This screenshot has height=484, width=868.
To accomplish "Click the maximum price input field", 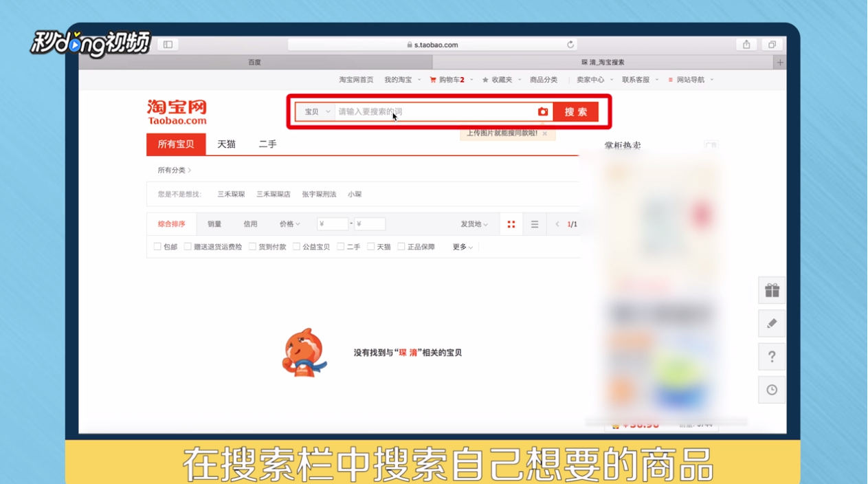I will [370, 224].
